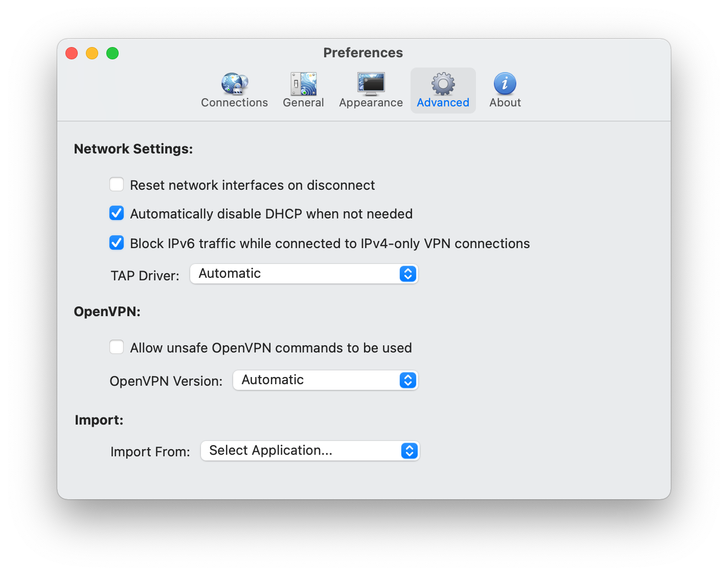
Task: Minimize the Preferences window
Action: (92, 53)
